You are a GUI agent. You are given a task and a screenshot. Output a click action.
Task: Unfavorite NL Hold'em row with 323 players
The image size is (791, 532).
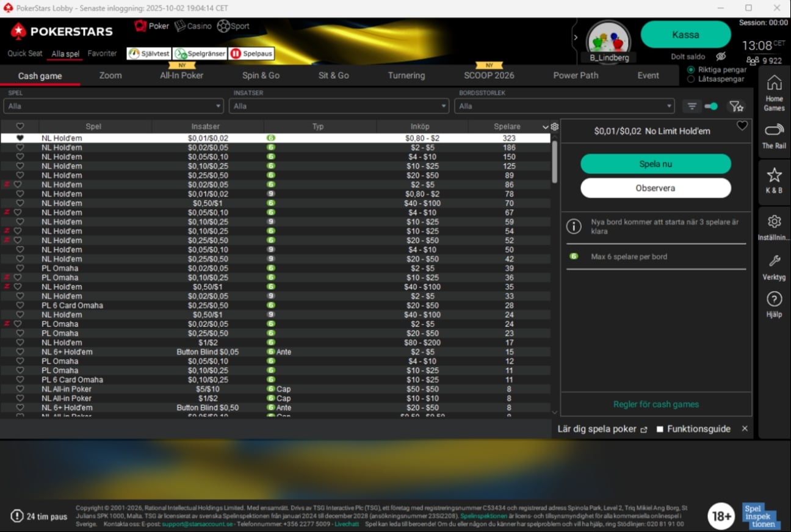click(20, 138)
